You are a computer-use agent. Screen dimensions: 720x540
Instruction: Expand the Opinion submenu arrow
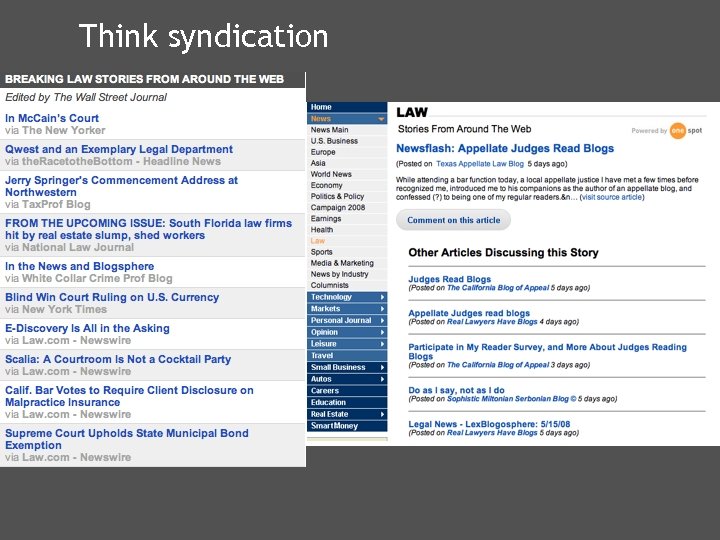pos(382,332)
